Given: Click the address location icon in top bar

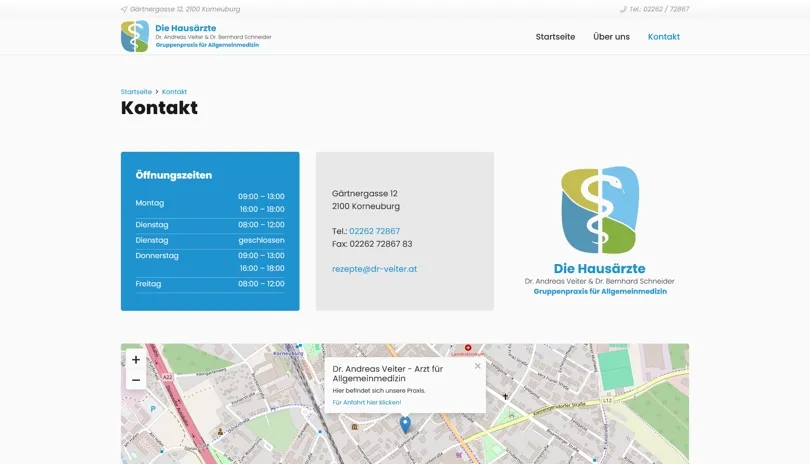Looking at the screenshot, I should (x=124, y=9).
